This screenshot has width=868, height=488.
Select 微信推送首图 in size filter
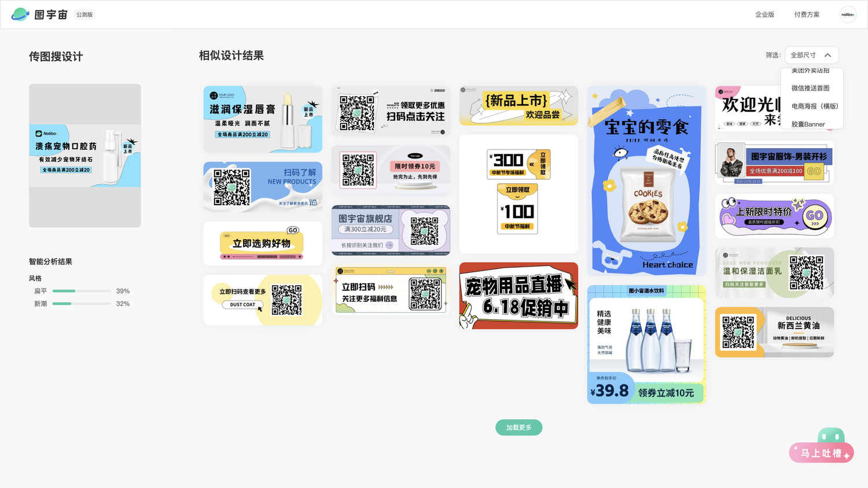click(811, 88)
